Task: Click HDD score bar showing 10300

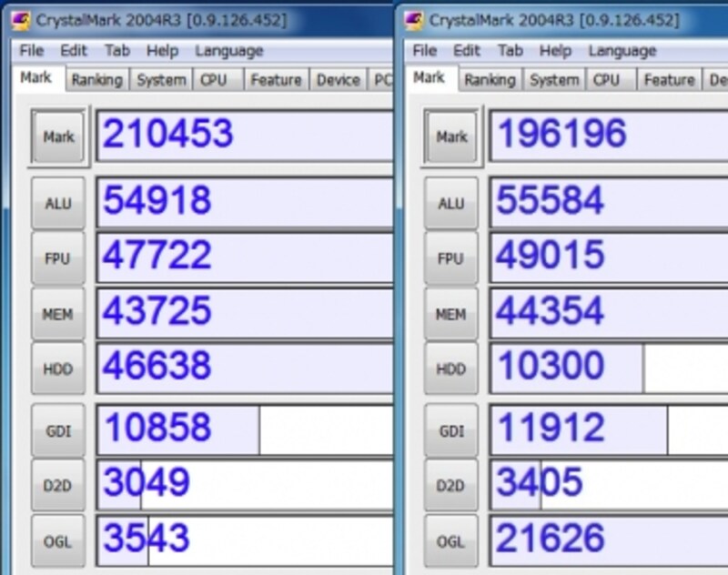Action: click(609, 368)
